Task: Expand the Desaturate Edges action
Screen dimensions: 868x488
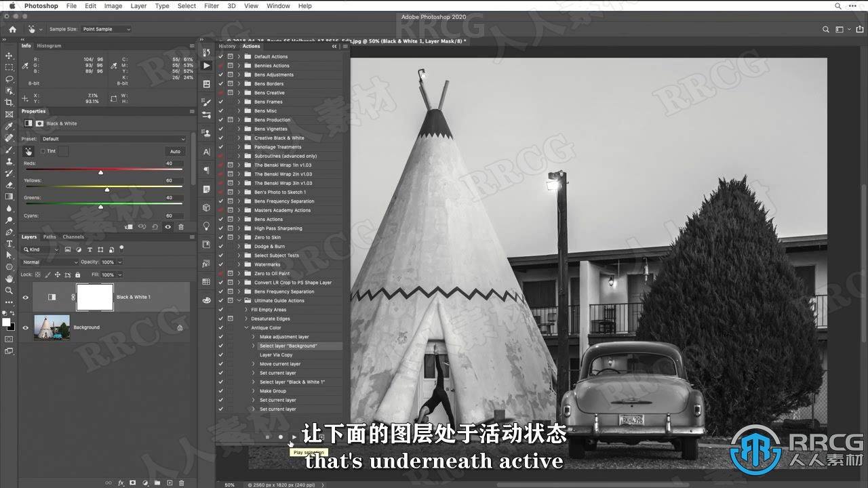Action: pyautogui.click(x=246, y=319)
